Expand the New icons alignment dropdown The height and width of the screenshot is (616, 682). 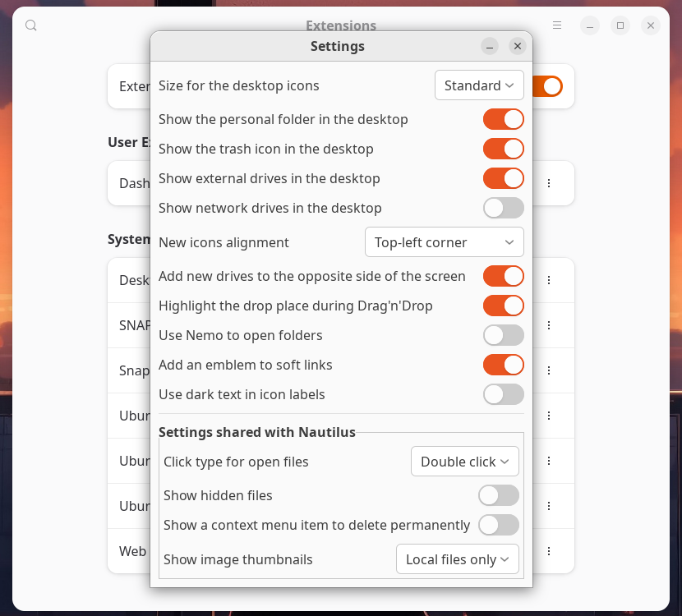coord(444,242)
